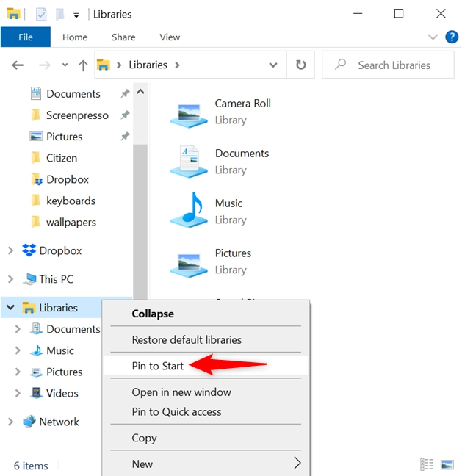Open the Pictures library icon in main pane
Screen dimensions: 462x476
(189, 264)
